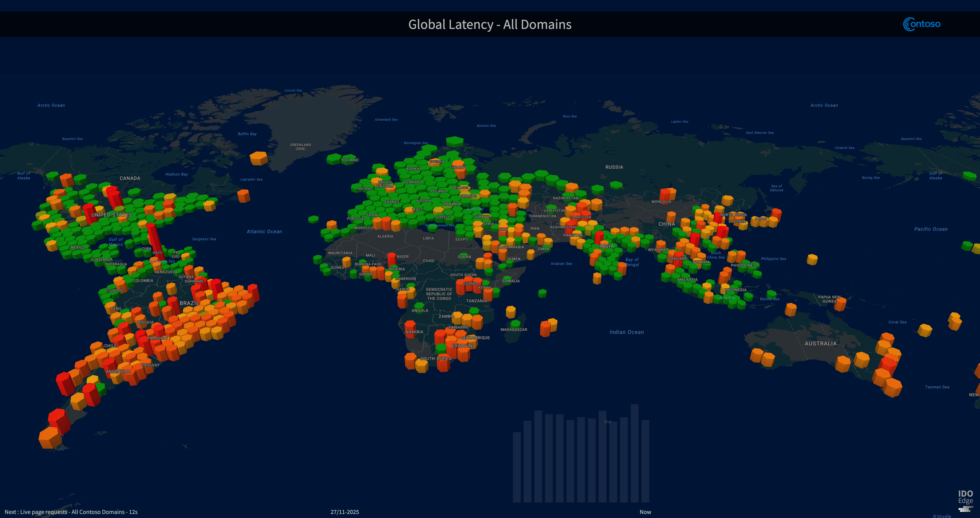Image resolution: width=980 pixels, height=518 pixels.
Task: Click the IDO Edge logo
Action: [x=965, y=501]
